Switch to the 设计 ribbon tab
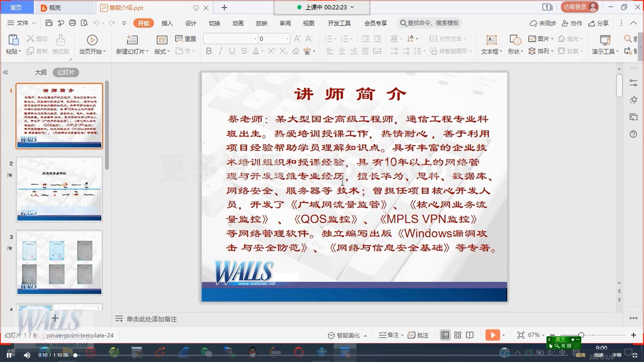 point(191,23)
